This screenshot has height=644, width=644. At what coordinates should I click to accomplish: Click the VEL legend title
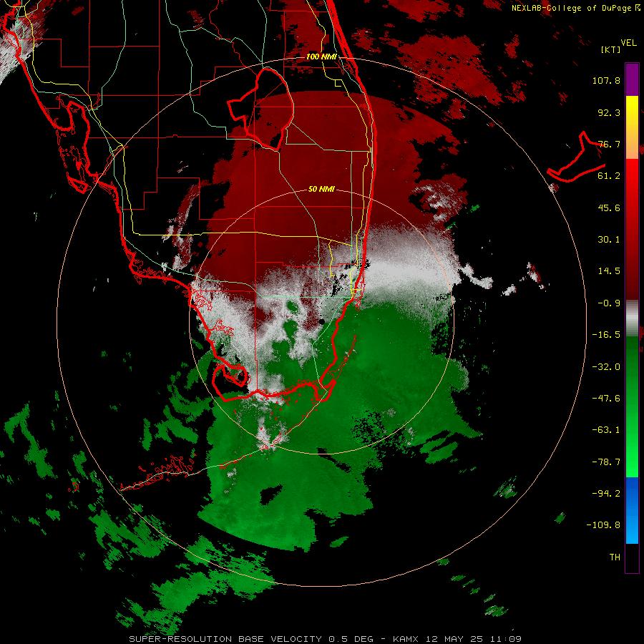coord(628,43)
